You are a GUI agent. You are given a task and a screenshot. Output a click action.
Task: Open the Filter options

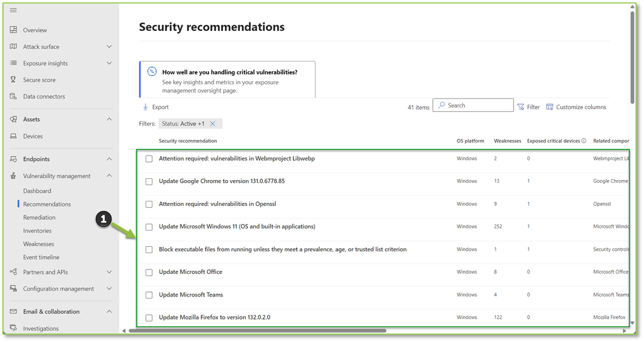click(x=528, y=106)
